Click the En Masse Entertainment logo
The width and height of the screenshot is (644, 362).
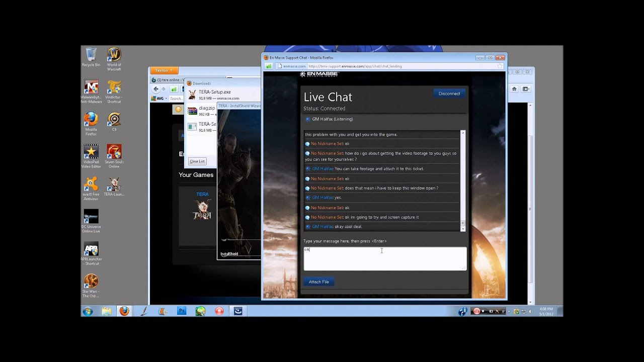tap(319, 74)
